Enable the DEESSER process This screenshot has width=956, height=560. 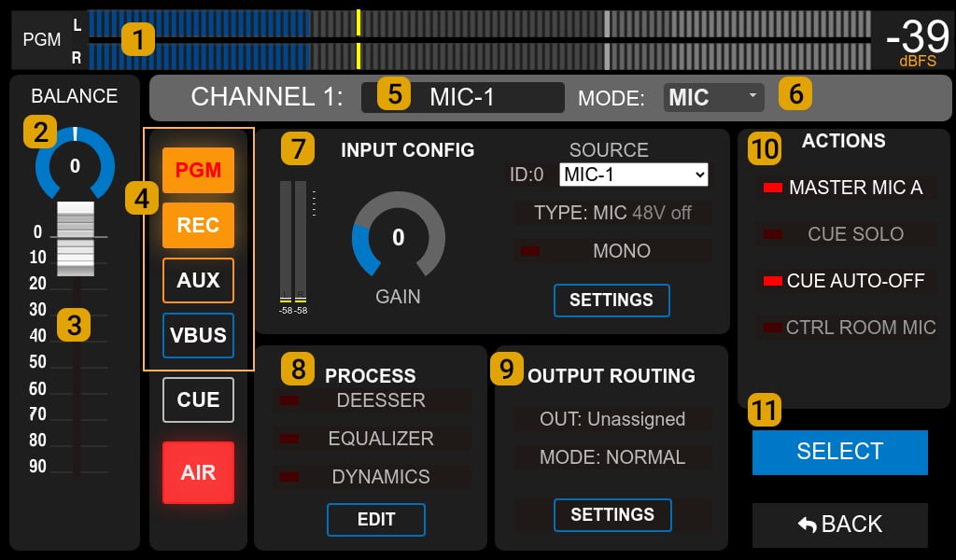(372, 400)
